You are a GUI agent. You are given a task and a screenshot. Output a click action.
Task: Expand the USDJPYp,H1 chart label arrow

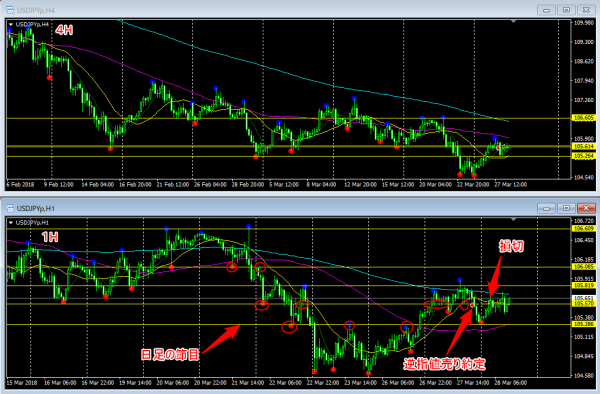point(11,223)
